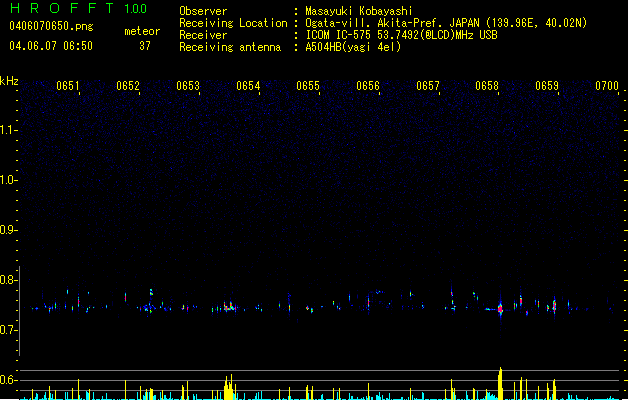Select the filename 0406070650.png
This screenshot has width=629, height=400.
point(51,26)
